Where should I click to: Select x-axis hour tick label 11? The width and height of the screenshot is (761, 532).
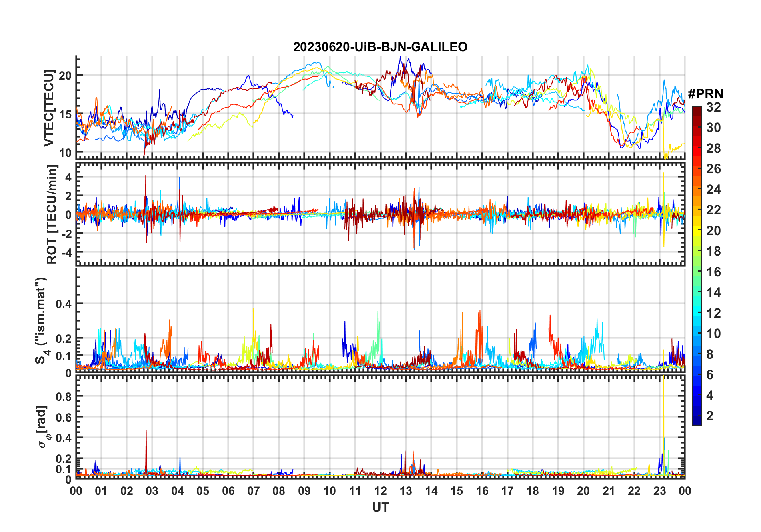tap(355, 491)
